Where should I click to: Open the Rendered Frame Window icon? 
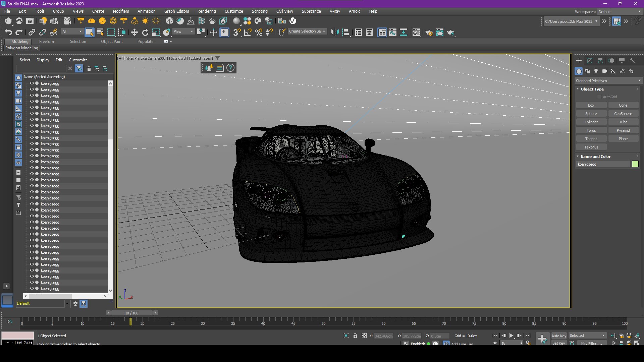click(x=440, y=33)
